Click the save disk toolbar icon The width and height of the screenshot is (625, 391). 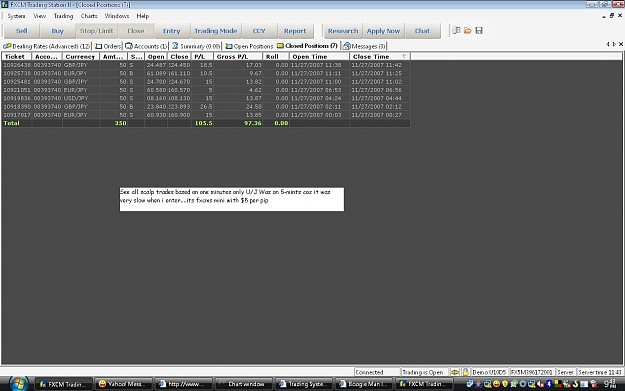pyautogui.click(x=479, y=30)
